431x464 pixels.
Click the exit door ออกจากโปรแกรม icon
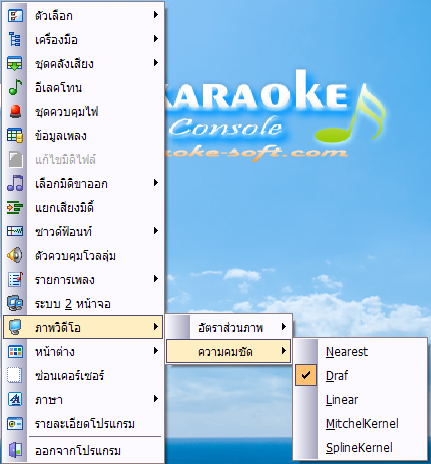pos(15,450)
